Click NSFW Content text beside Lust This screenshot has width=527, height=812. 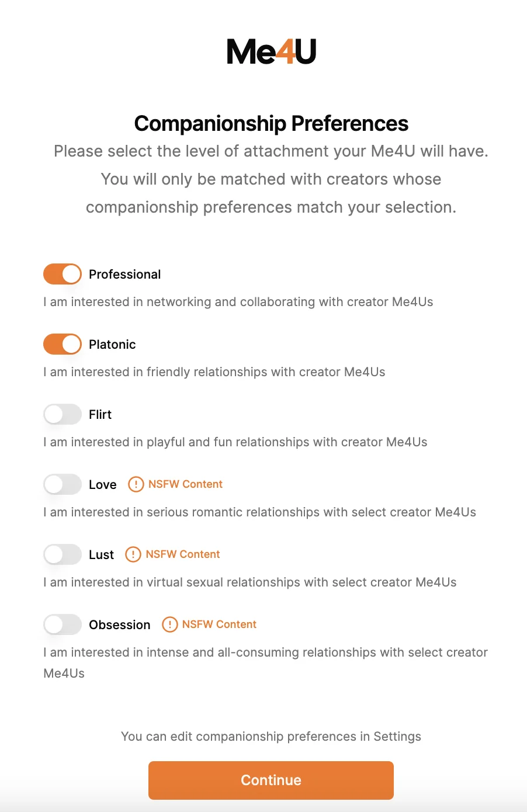tap(183, 554)
